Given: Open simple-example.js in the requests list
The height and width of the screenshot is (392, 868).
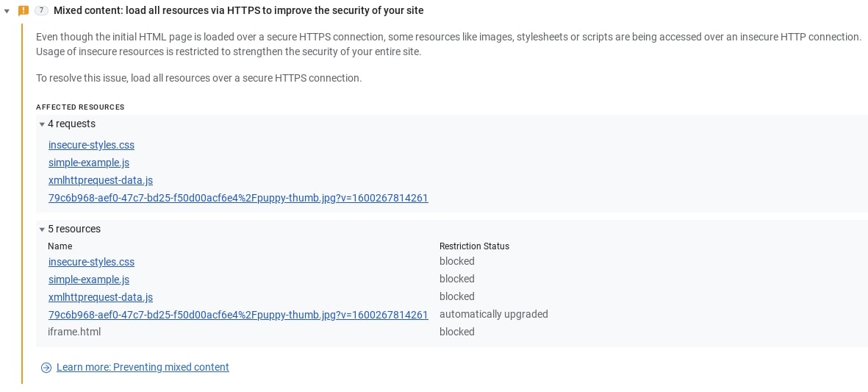Looking at the screenshot, I should (89, 163).
